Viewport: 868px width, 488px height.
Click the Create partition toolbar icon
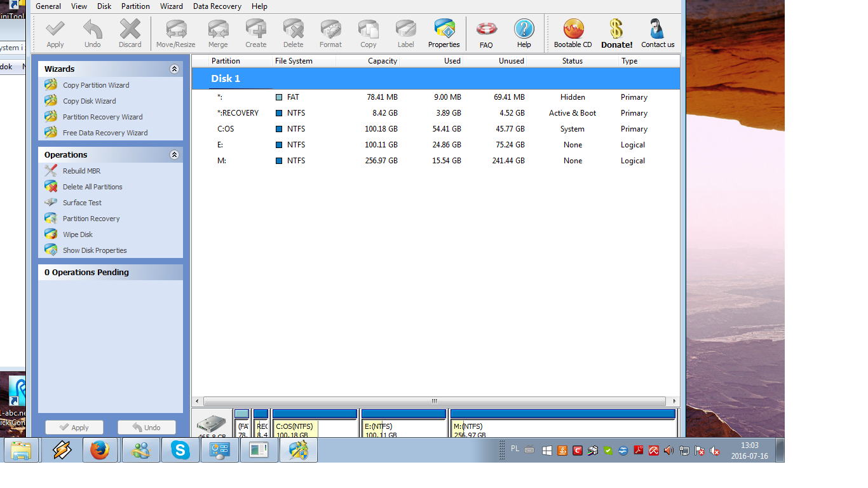[x=256, y=33]
